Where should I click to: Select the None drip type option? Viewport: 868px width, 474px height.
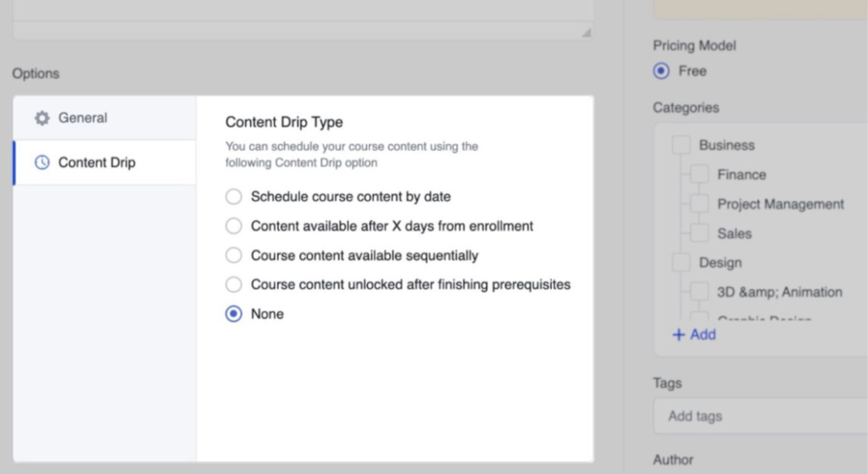233,314
